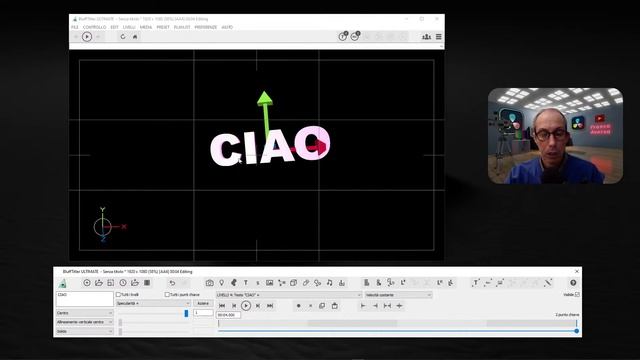Click the community people icon

[427, 37]
